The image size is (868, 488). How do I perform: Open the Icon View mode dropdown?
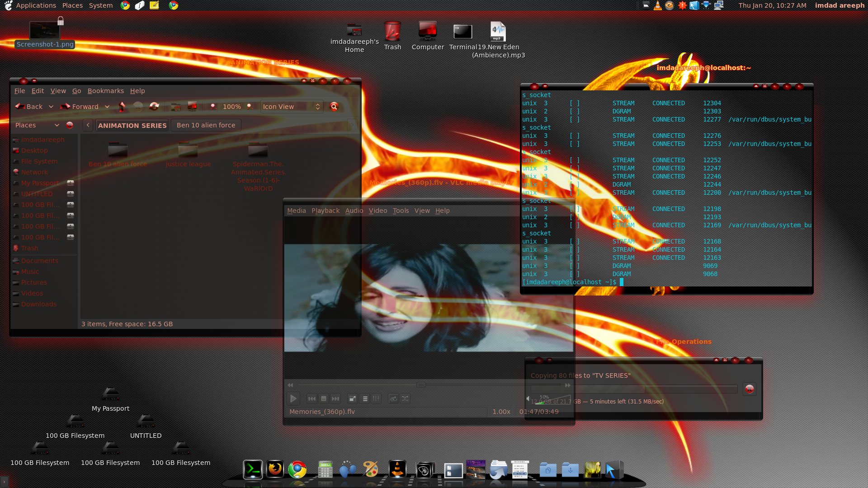click(292, 107)
